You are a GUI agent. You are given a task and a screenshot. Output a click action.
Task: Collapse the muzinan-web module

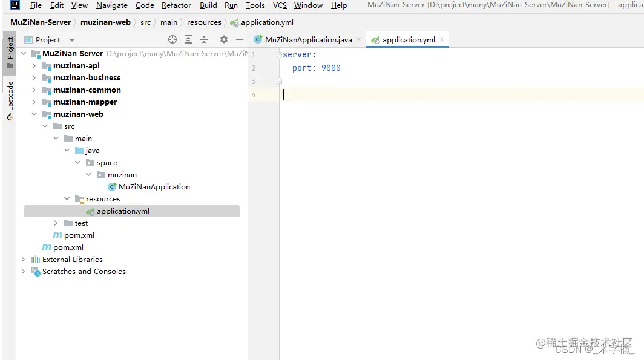point(34,114)
